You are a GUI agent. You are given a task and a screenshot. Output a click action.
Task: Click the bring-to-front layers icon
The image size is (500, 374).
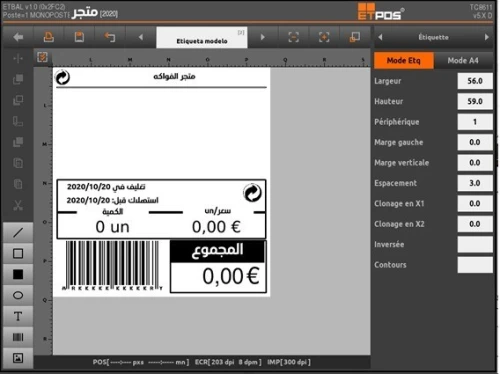[18, 79]
